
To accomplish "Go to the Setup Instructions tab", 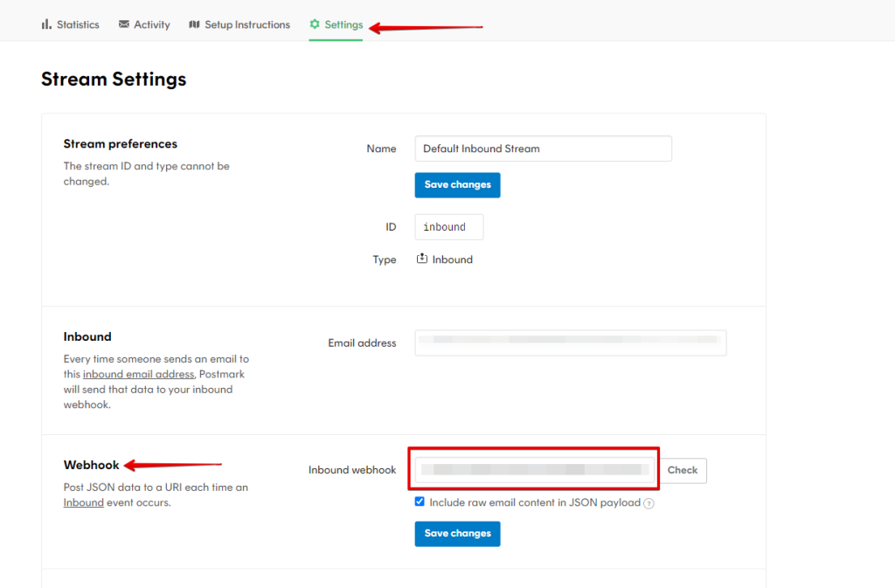I will (x=246, y=24).
